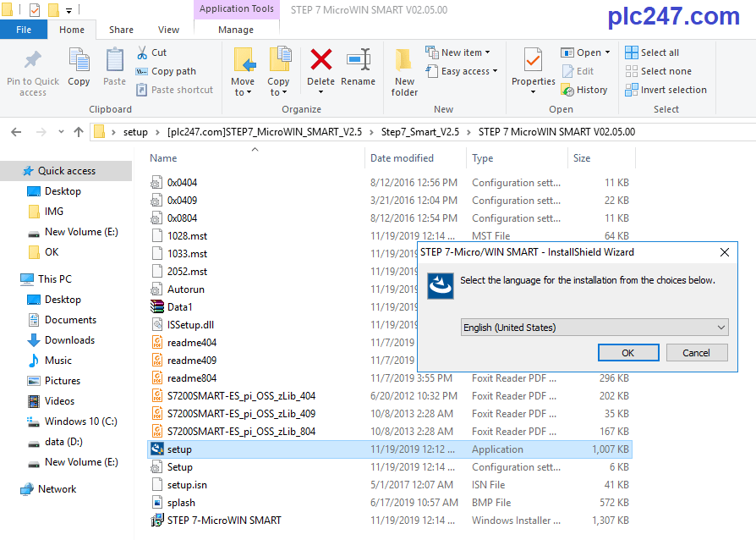Image resolution: width=756 pixels, height=540 pixels.
Task: Switch to the Manage ribbon tab
Action: tap(236, 30)
